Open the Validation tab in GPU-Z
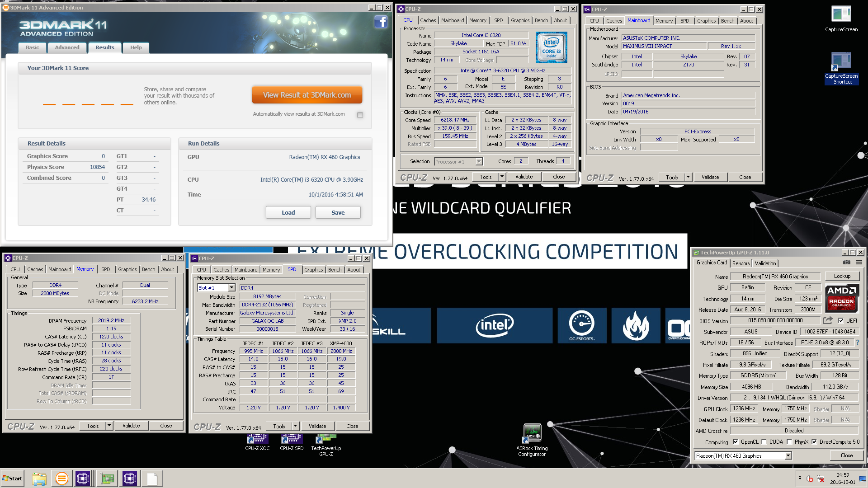Viewport: 868px width, 488px height. [765, 263]
